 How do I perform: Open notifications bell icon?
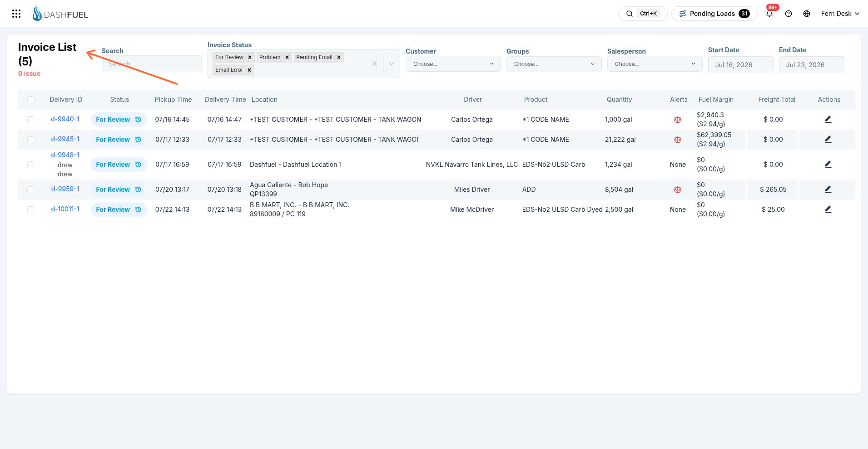[x=769, y=14]
